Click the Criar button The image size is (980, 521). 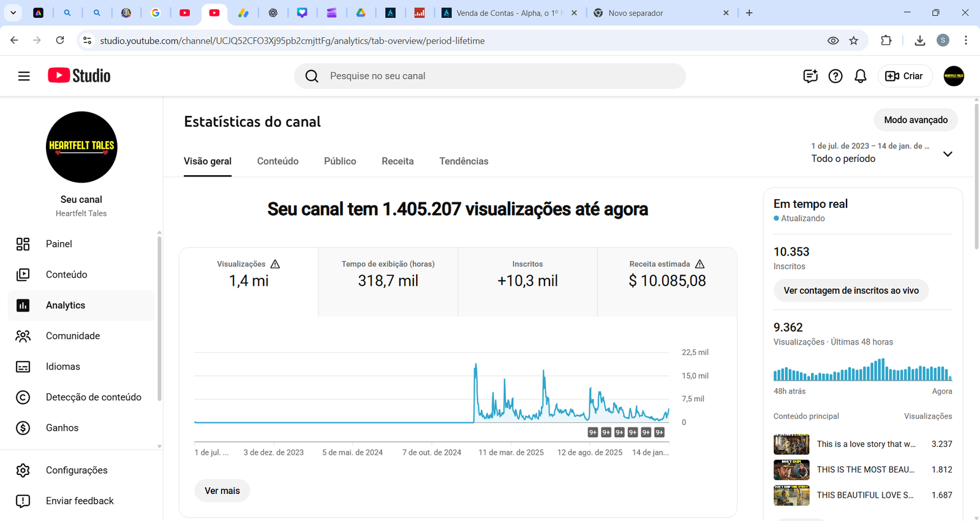point(905,76)
